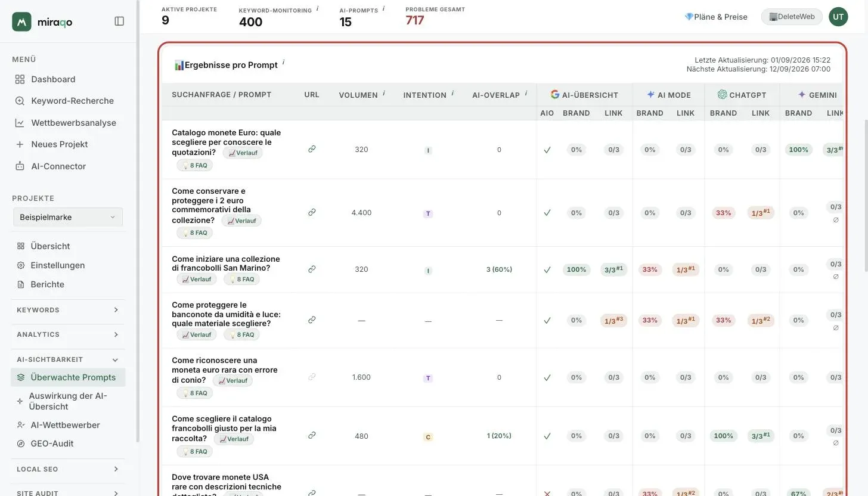Click AIO checkmark in Catalogo monete Euro row
Viewport: 868px width, 496px height.
[547, 150]
